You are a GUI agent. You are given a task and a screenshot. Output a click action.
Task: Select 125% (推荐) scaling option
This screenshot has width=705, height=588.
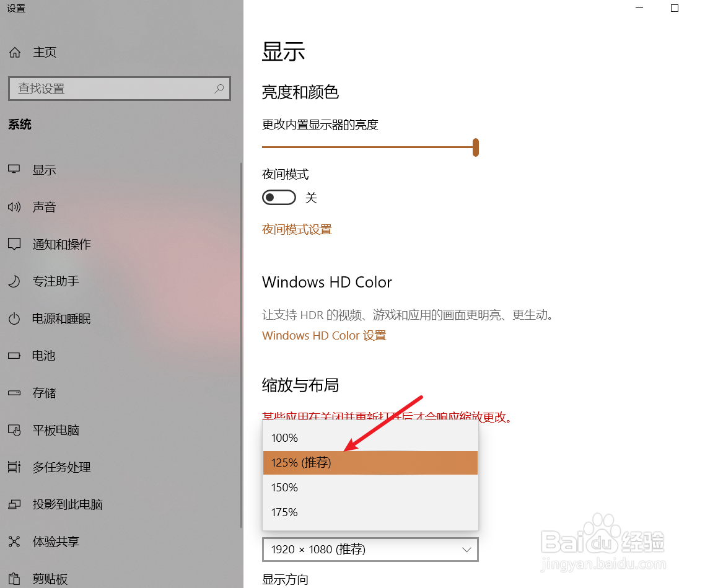pos(370,463)
